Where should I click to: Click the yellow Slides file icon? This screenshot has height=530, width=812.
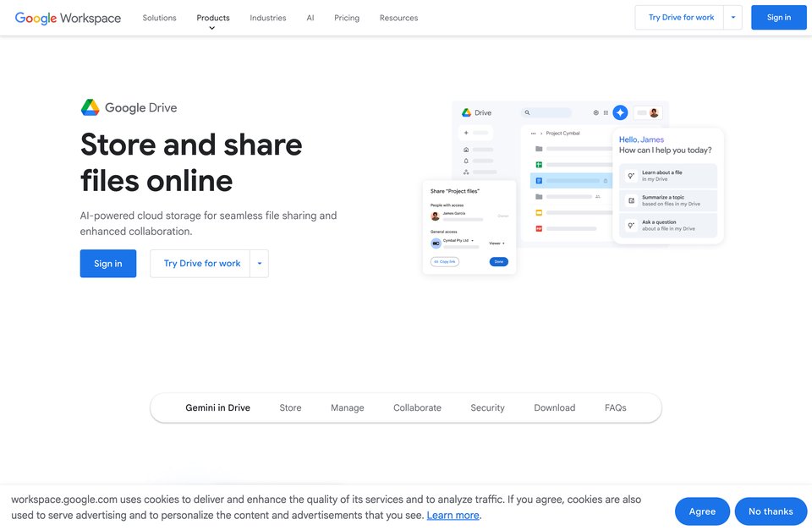[x=539, y=212]
